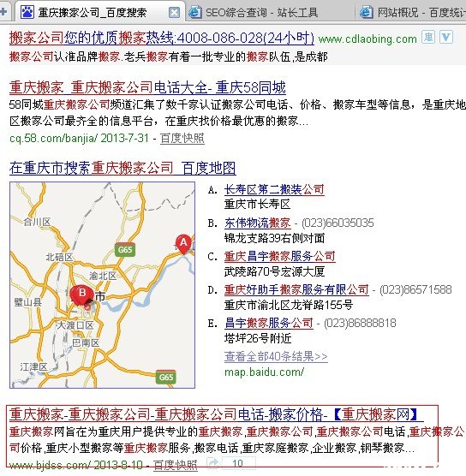Click share arrow icon next to bjdss result
This screenshot has width=466, height=476.
(x=212, y=463)
